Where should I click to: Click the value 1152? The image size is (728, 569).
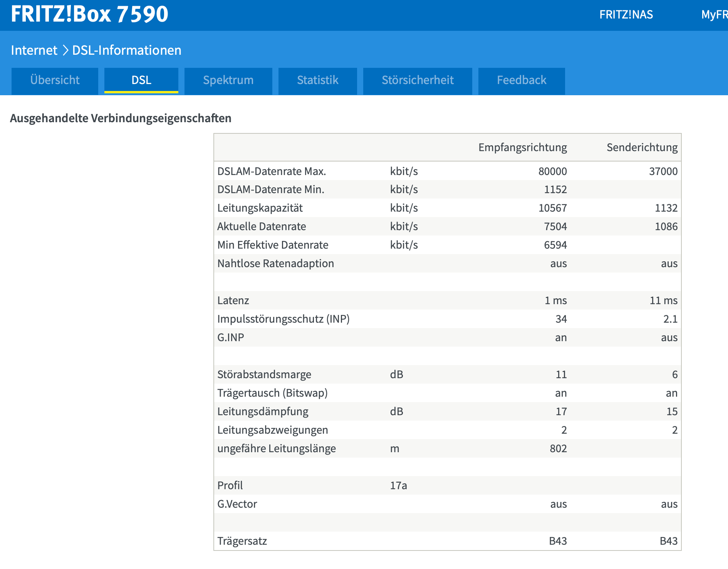(555, 190)
